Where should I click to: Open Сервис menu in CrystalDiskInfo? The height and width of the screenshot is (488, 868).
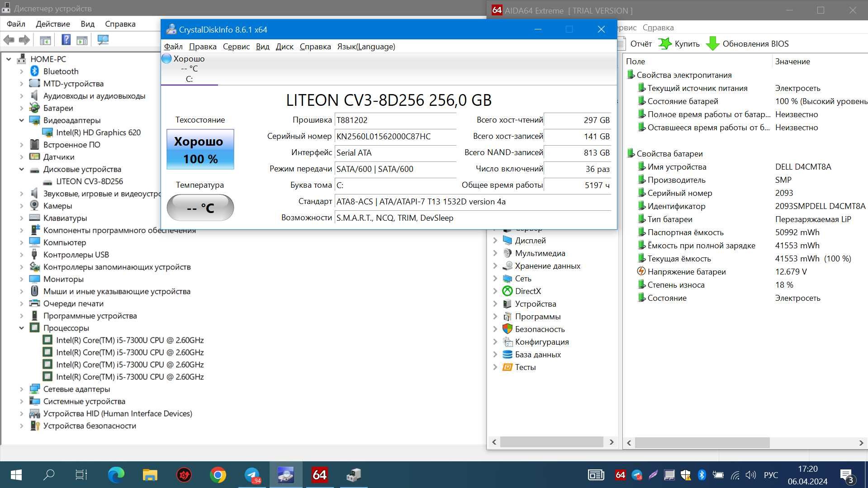click(x=236, y=47)
